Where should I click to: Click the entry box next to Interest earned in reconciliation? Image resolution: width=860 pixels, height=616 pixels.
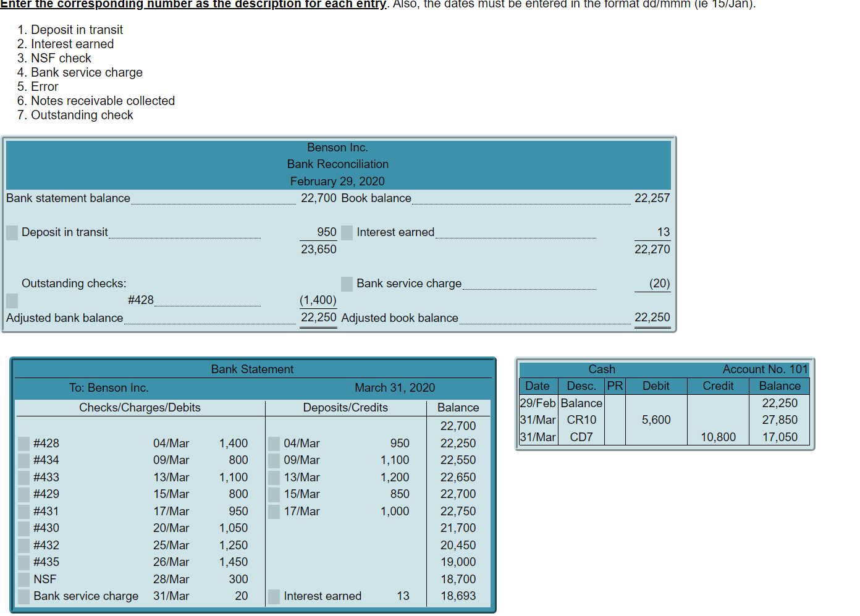(347, 232)
